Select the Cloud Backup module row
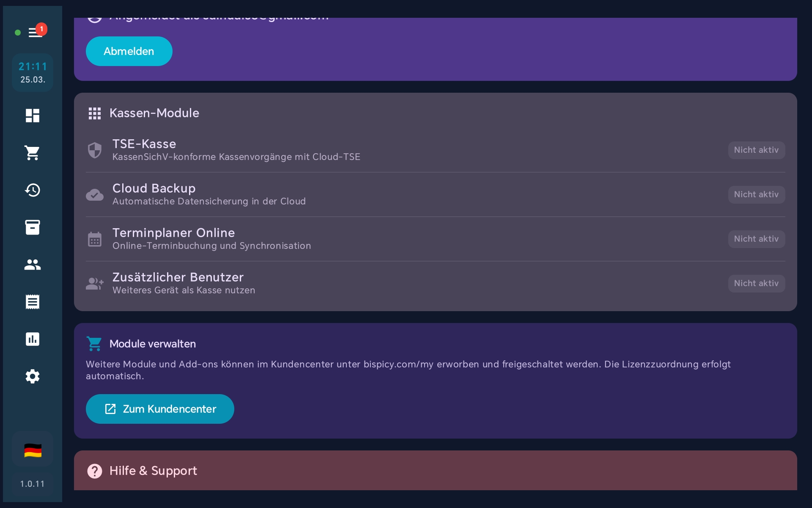The height and width of the screenshot is (508, 812). point(209,194)
